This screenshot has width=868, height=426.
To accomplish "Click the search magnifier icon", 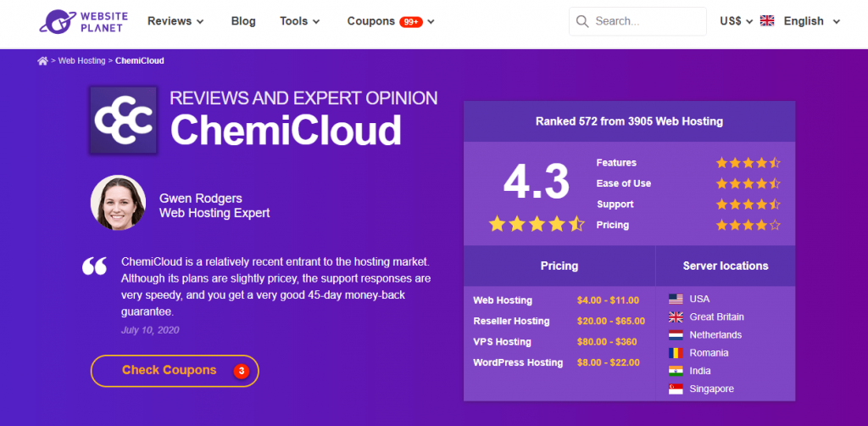I will pyautogui.click(x=581, y=21).
